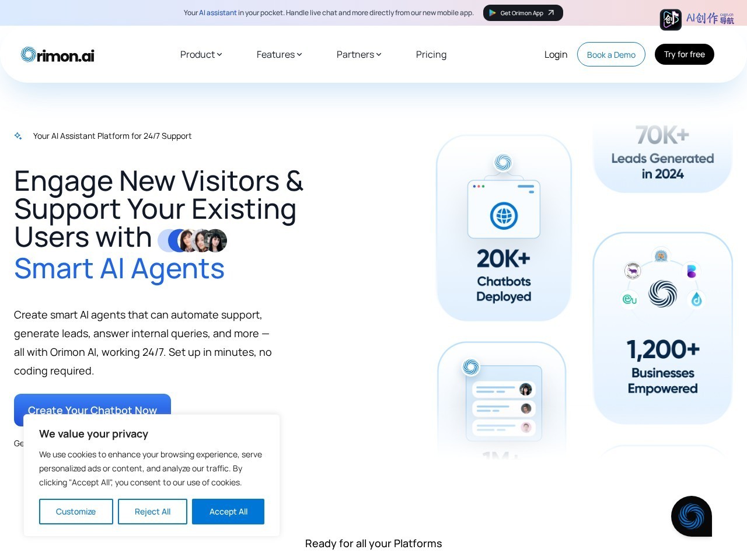The width and height of the screenshot is (747, 560).
Task: Click the AI assistant link in banner
Action: 218,13
